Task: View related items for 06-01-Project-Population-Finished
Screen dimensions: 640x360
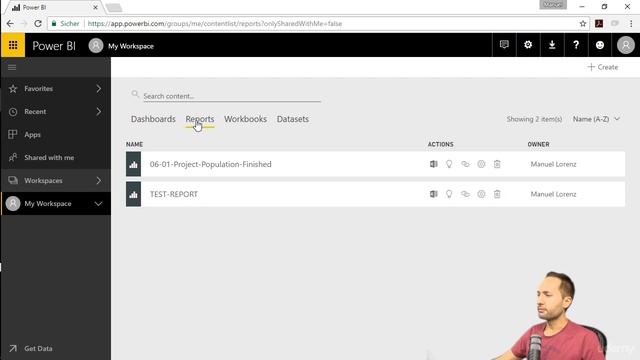Action: click(465, 164)
